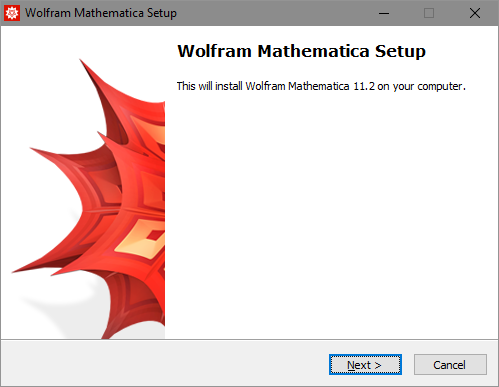Click the Next > button
Screen dimensions: 499x387
pyautogui.click(x=365, y=365)
